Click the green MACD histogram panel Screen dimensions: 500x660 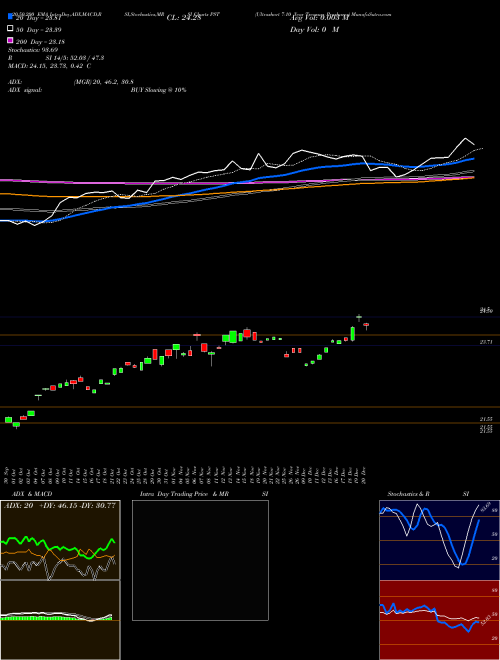point(60,620)
